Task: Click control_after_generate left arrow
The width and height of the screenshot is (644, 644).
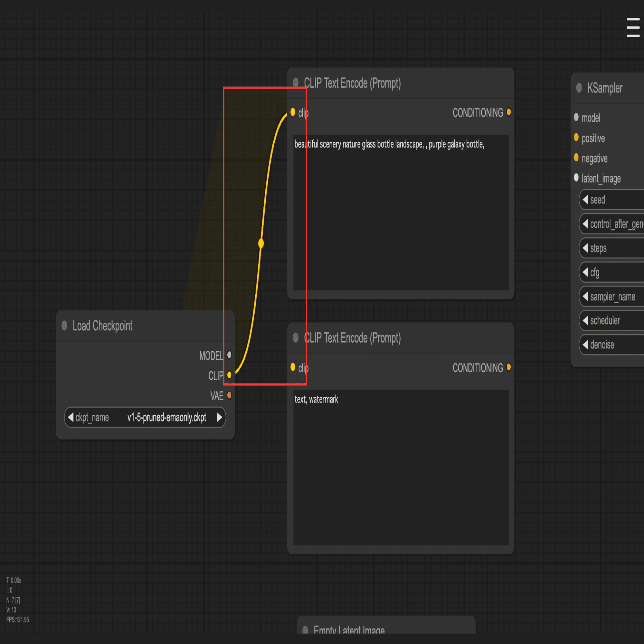Action: 585,224
